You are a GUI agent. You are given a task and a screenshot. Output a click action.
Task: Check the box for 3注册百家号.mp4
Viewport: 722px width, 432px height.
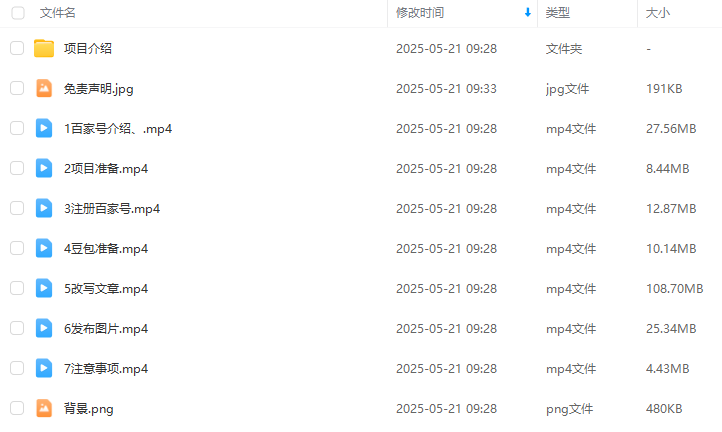17,208
